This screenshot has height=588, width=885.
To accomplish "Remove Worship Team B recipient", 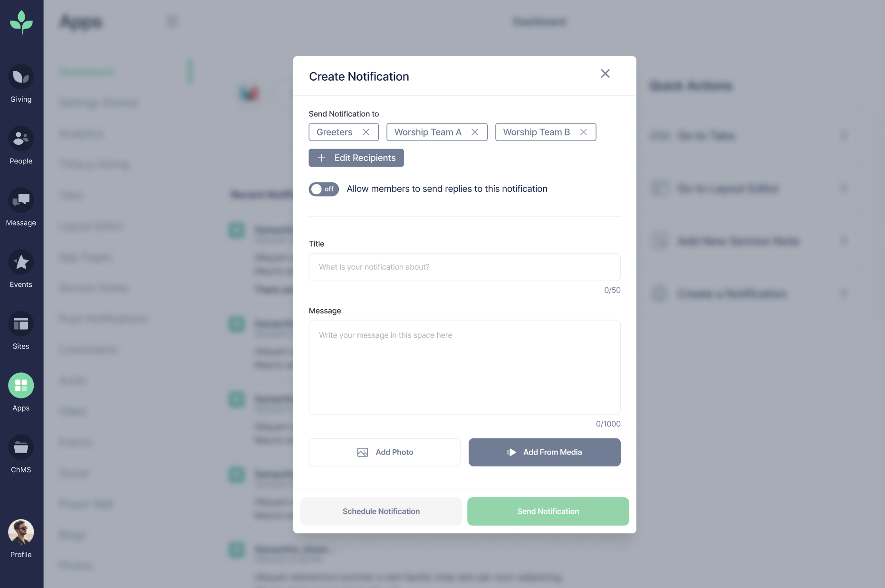I will pos(584,132).
